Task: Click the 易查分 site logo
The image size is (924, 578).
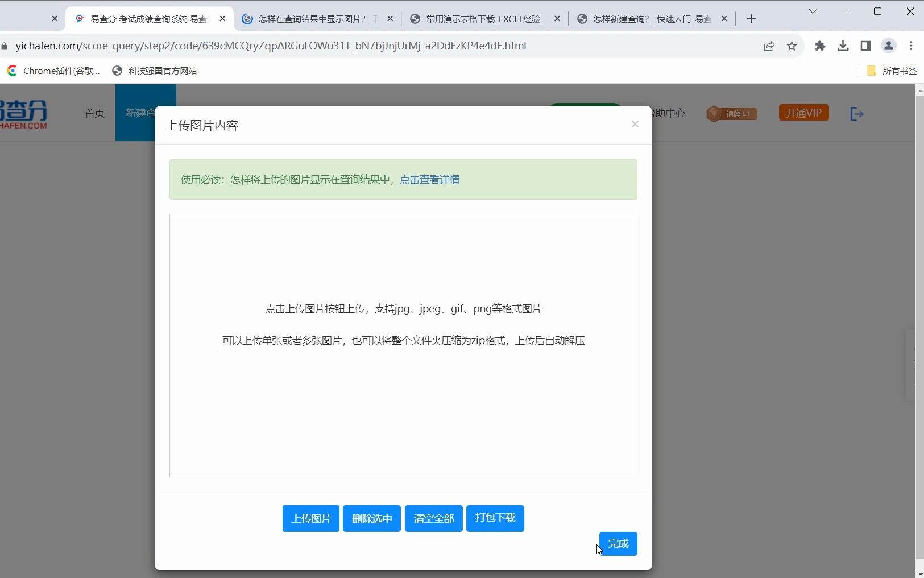Action: (23, 114)
